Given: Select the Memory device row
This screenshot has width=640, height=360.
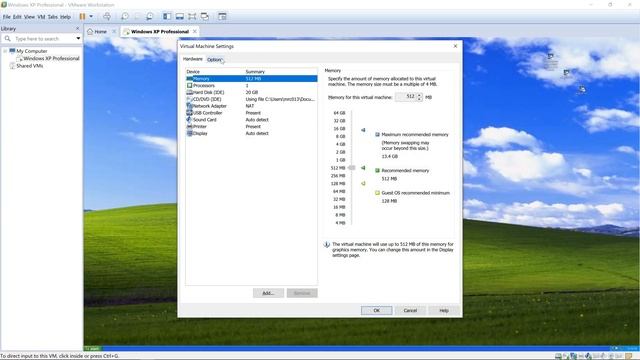Looking at the screenshot, I should (251, 78).
